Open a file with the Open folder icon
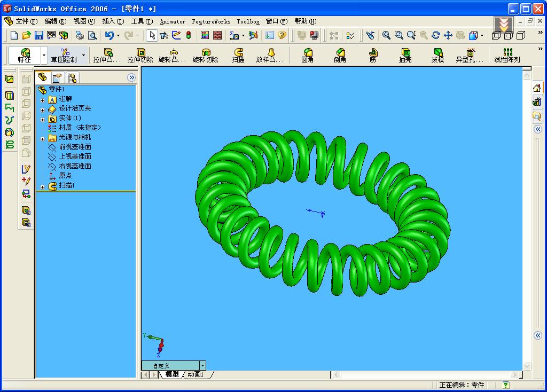 [x=27, y=35]
